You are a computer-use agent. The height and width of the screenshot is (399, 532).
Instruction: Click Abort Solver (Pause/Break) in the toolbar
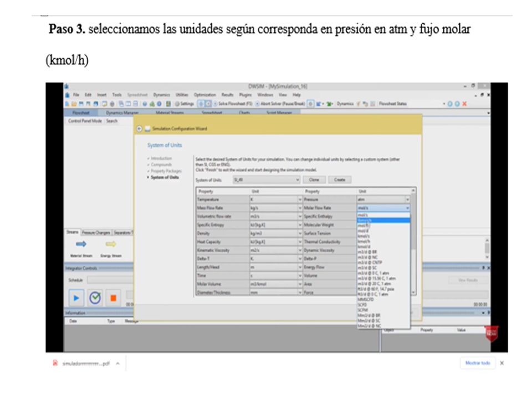pos(280,104)
